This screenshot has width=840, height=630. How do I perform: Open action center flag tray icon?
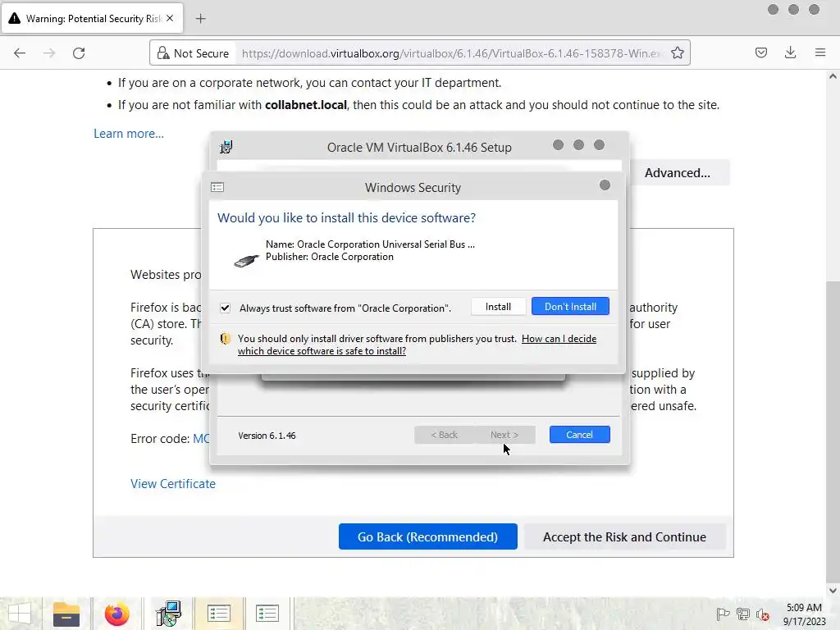(x=723, y=614)
